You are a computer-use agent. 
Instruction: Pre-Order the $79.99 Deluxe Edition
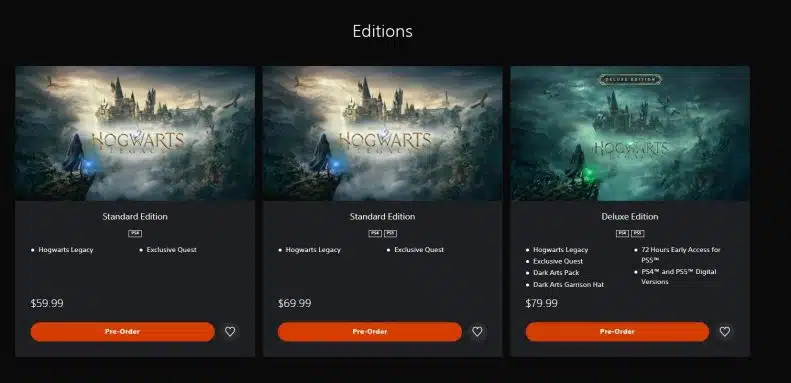tap(617, 332)
